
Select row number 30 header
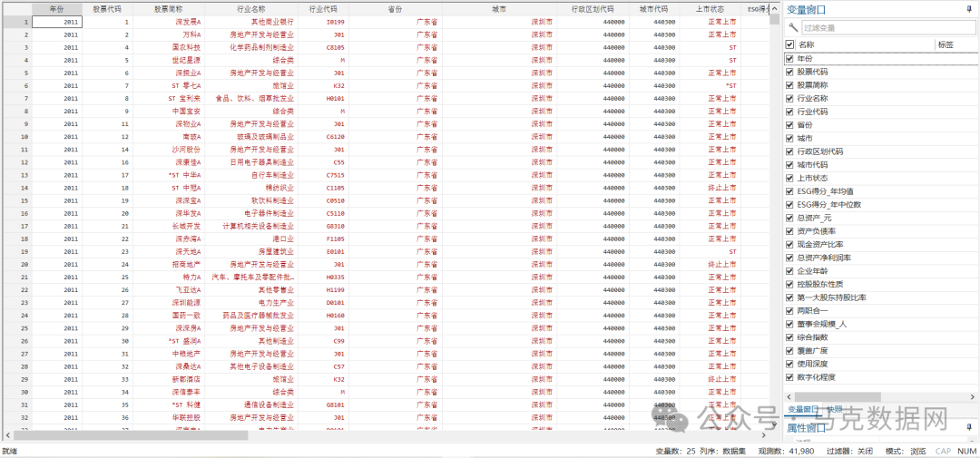[x=15, y=392]
